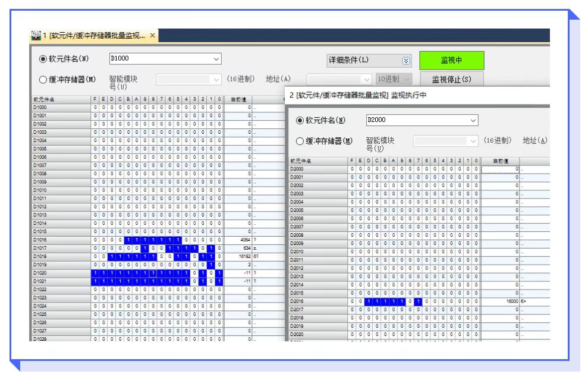The height and width of the screenshot is (377, 588).
Task: Click the current value cell of D2000
Action: pyautogui.click(x=500, y=169)
